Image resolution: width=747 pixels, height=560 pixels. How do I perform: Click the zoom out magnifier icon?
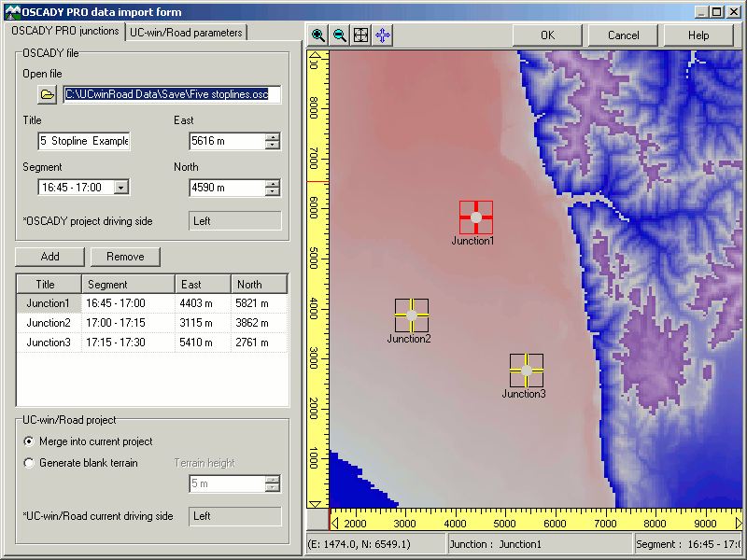pos(339,35)
